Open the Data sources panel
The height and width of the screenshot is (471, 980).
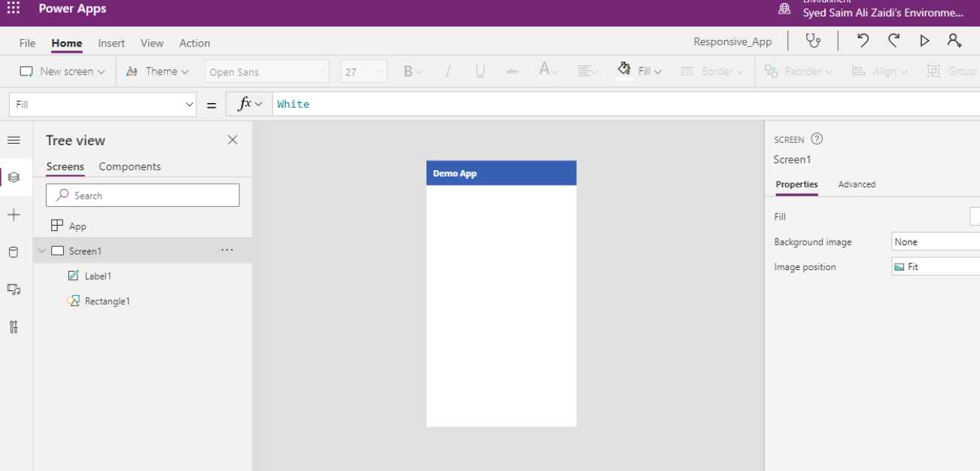tap(14, 252)
